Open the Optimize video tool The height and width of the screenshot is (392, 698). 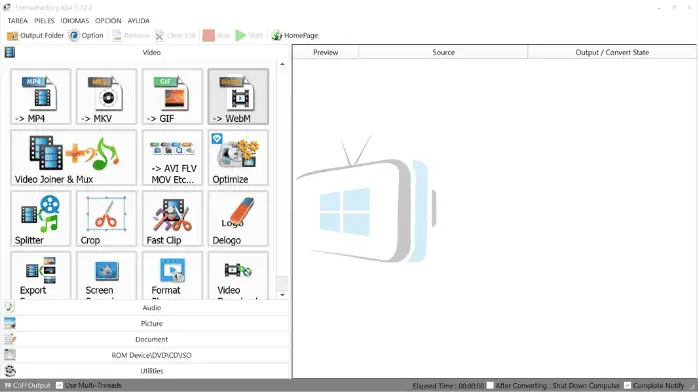click(x=238, y=158)
